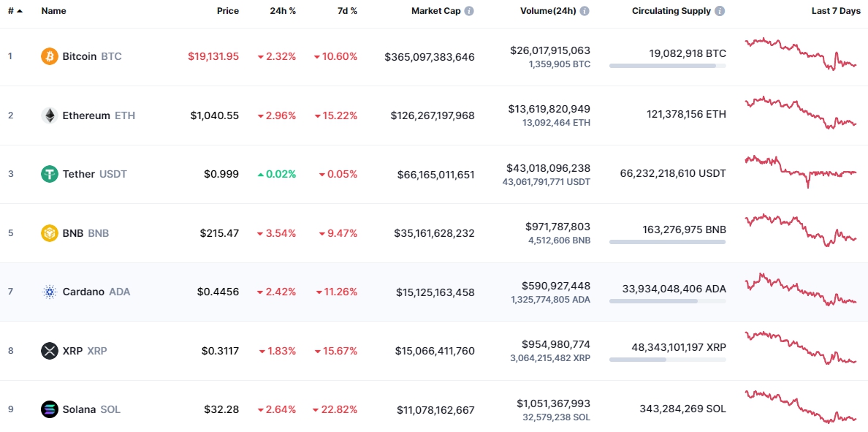Click Tether market cap $66,165,011,651
The image size is (868, 432).
[435, 175]
